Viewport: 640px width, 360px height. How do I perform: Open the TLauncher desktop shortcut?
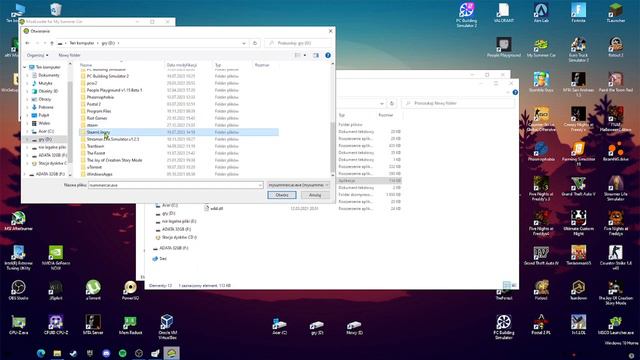[x=616, y=13]
